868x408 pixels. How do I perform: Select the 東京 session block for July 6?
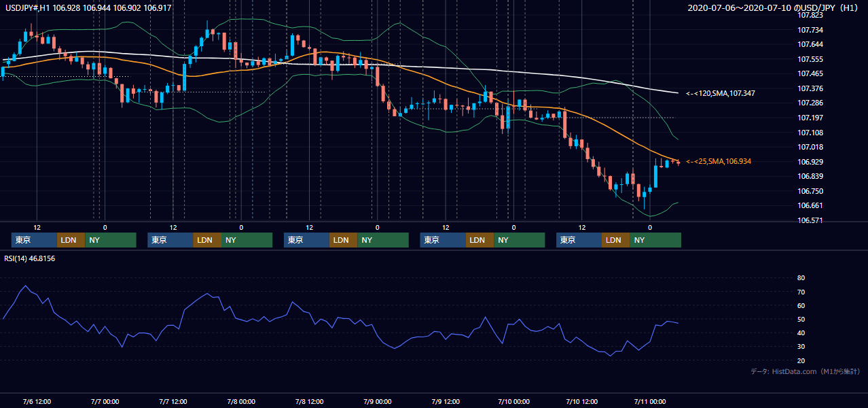[x=34, y=240]
